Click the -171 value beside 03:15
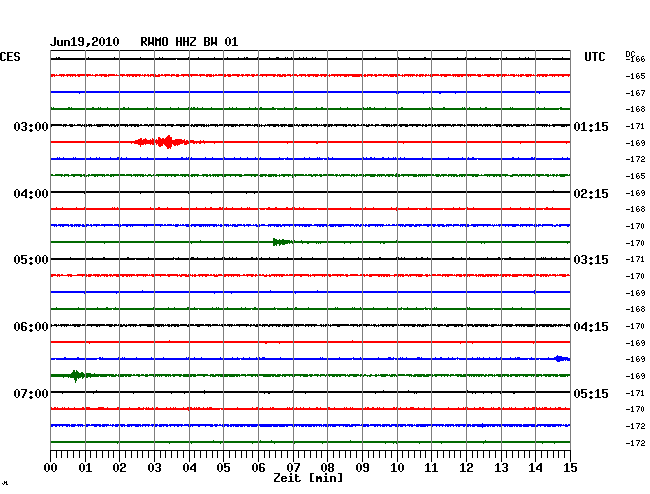Screen dimensions: 650x494 635,259
